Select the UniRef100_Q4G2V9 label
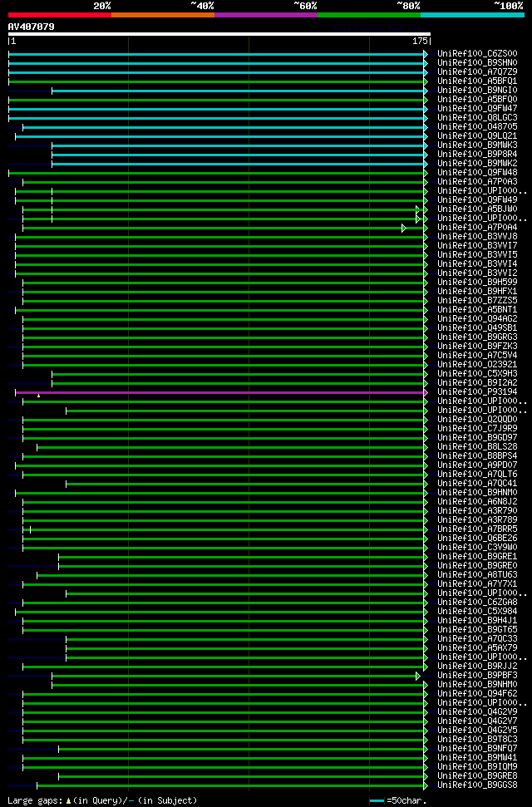The height and width of the screenshot is (807, 532). pyautogui.click(x=477, y=711)
